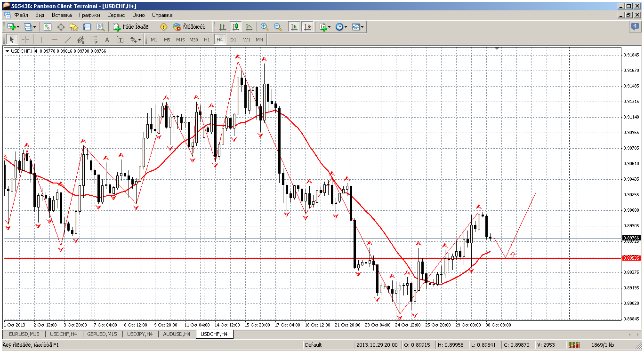Open the Navigator panel with the star folder

[x=74, y=27]
